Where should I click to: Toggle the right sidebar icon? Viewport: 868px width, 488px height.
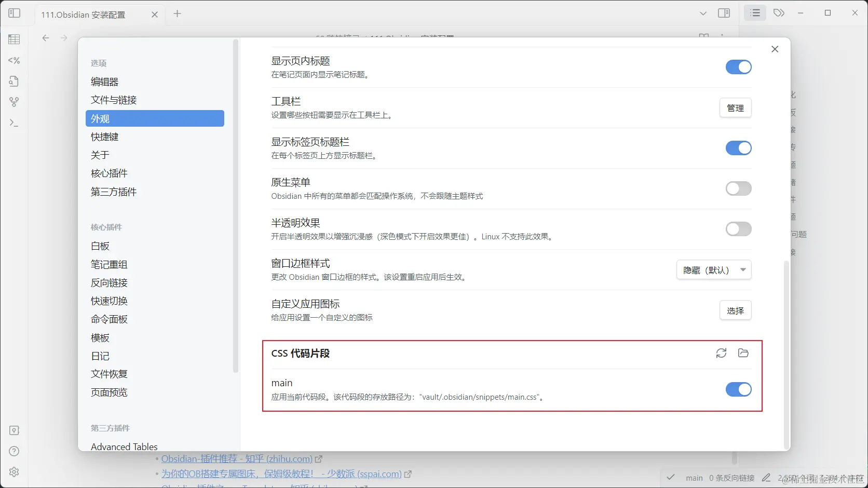[724, 13]
